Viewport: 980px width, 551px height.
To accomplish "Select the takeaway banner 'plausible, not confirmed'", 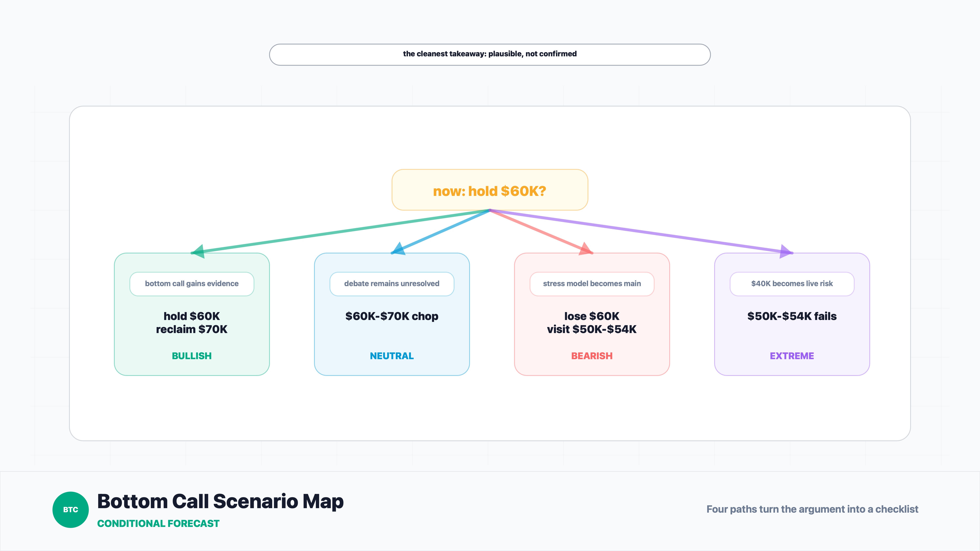I will point(490,54).
